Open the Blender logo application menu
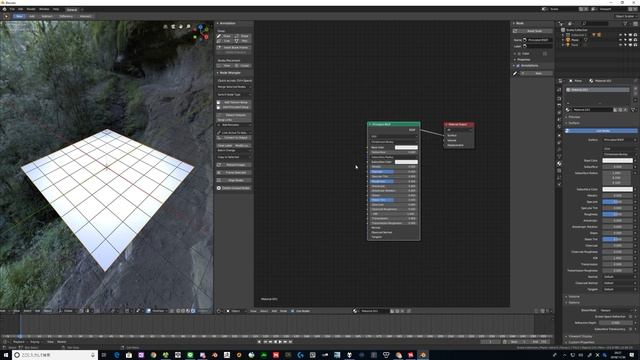The image size is (640, 360). click(x=4, y=9)
